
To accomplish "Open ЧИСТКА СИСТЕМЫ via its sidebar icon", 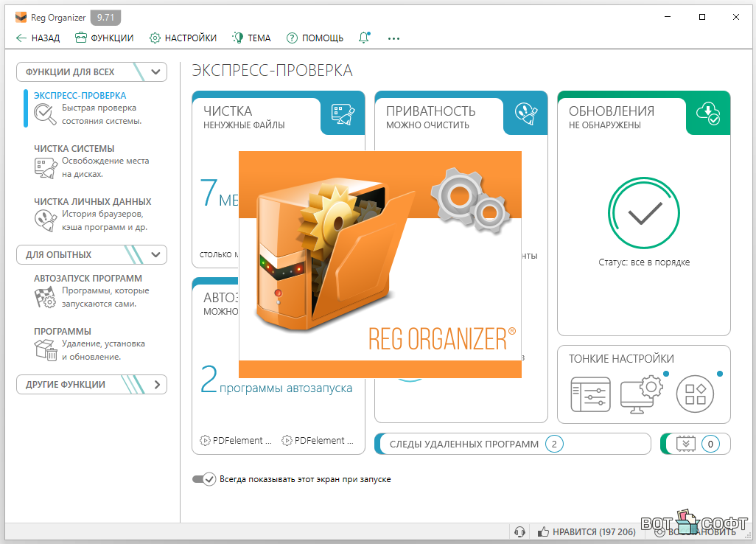I will pos(46,168).
